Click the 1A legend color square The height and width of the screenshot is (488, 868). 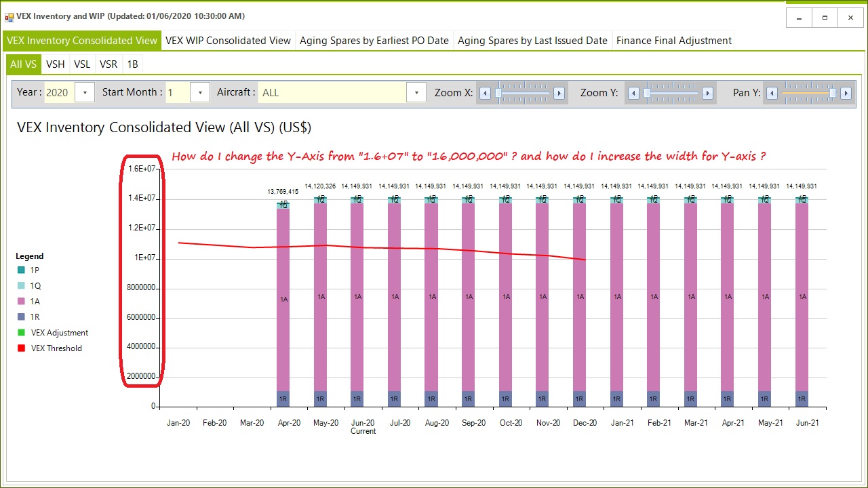click(21, 302)
